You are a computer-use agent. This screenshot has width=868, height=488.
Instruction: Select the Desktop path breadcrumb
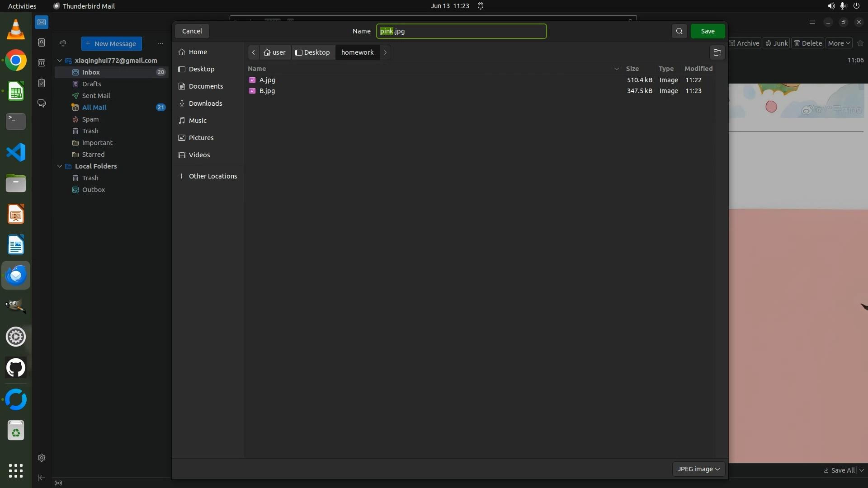click(313, 52)
